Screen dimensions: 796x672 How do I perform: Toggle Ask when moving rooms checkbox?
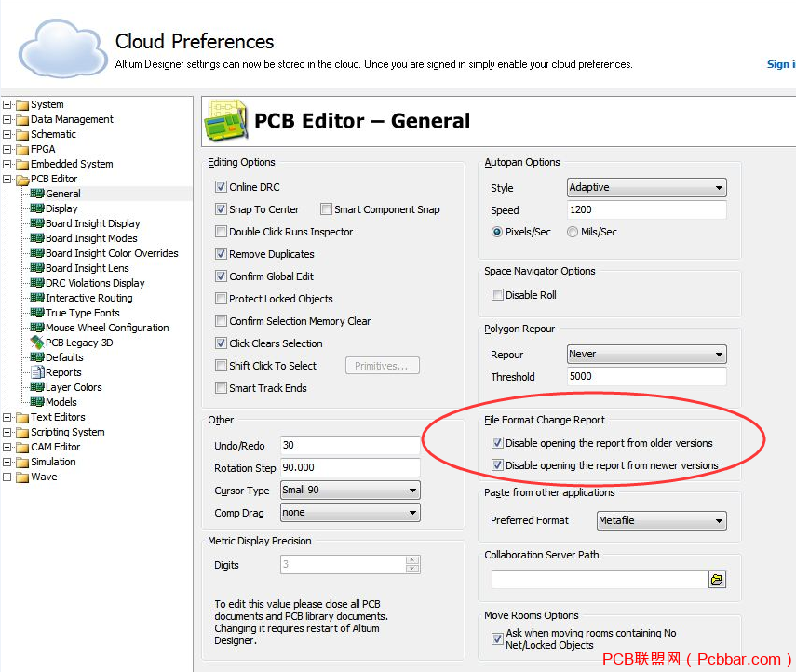click(x=497, y=638)
